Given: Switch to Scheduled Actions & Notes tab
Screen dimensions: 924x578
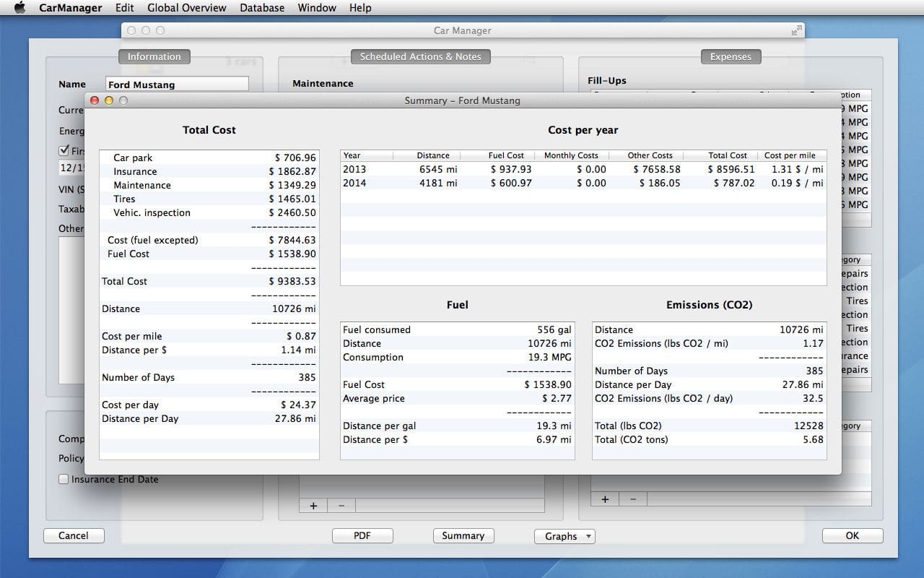Looking at the screenshot, I should click(420, 56).
